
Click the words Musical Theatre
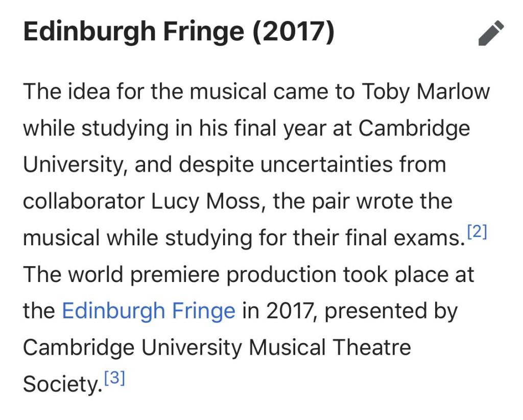tap(330, 347)
